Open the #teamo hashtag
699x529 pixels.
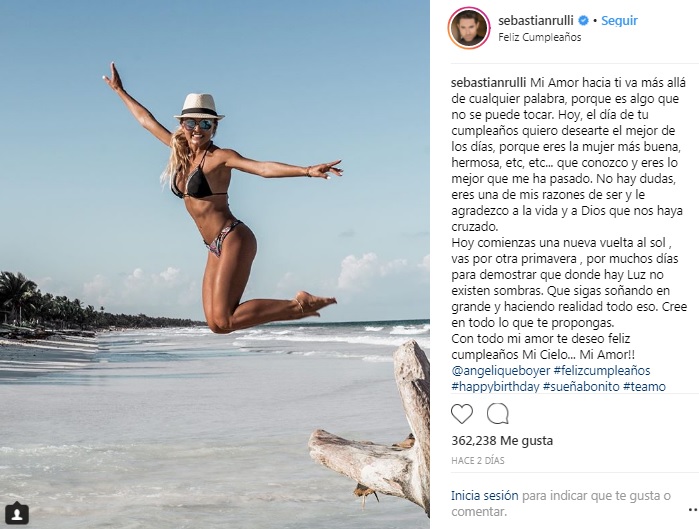pos(644,386)
